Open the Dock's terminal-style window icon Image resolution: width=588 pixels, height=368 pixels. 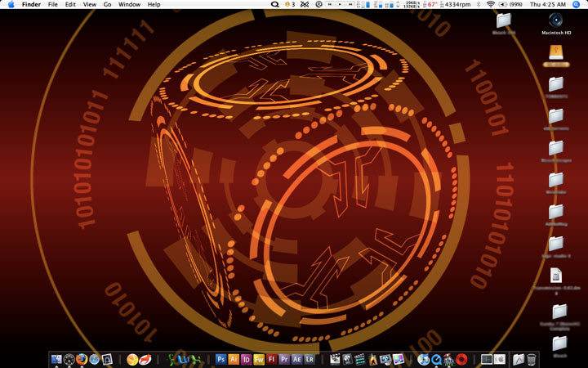[487, 359]
